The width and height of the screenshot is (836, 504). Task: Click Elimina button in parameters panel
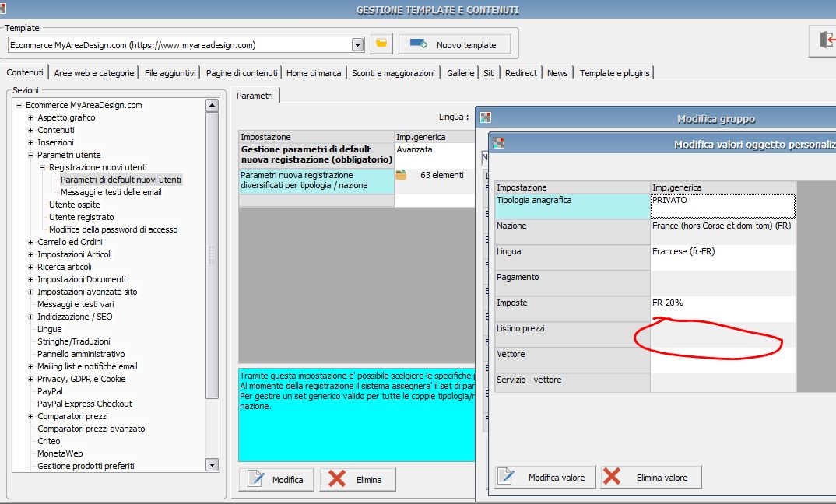(x=358, y=479)
